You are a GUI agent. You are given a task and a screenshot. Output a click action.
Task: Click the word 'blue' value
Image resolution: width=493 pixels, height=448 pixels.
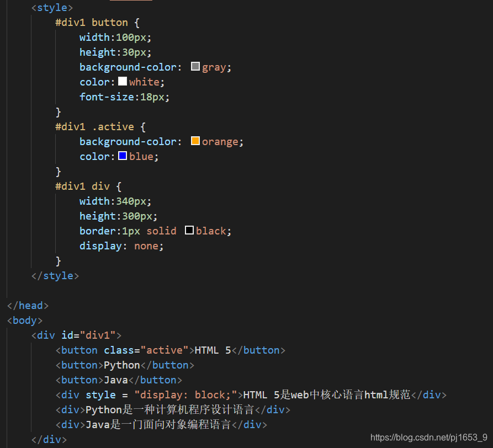141,157
